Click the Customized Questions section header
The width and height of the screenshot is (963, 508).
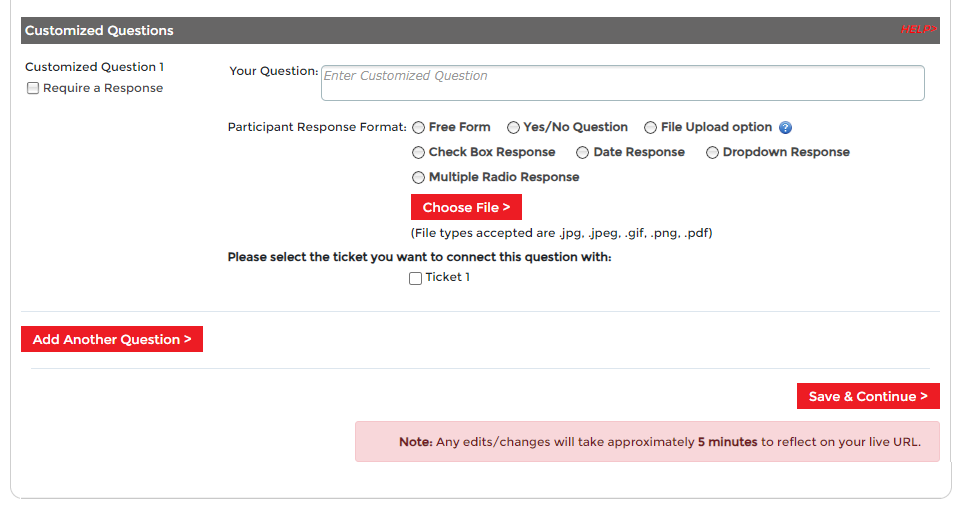(99, 31)
